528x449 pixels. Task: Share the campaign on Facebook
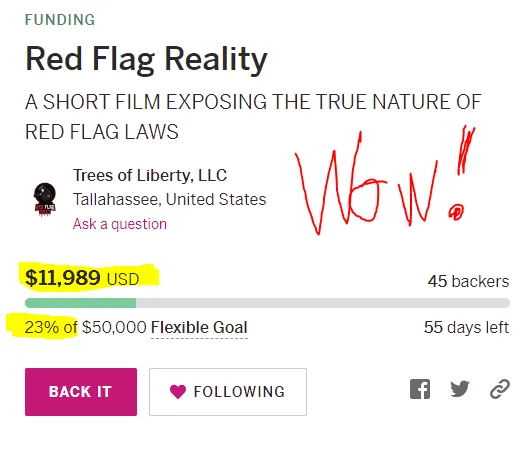click(x=420, y=389)
